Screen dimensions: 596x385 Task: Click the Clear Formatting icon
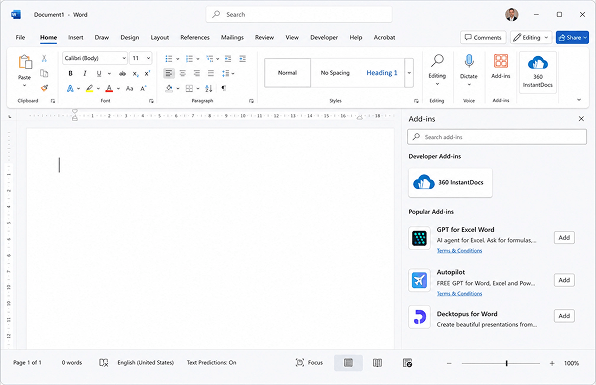(143, 89)
